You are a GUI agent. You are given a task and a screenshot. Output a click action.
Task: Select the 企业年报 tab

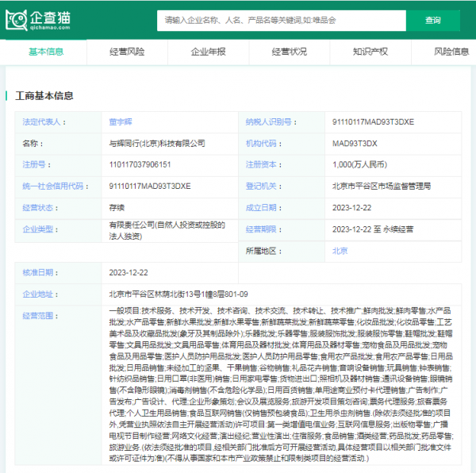click(208, 52)
